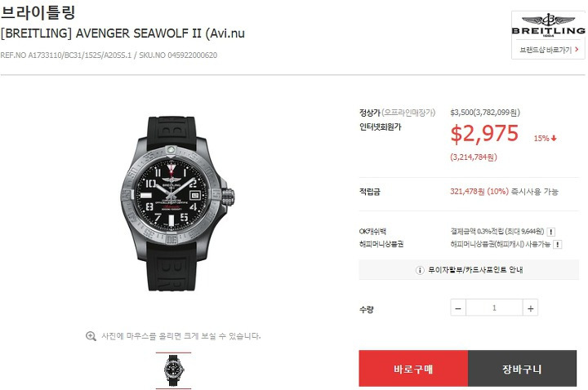This screenshot has width=588, height=390.
Task: Add item with 장바구니 cart button
Action: click(x=522, y=369)
